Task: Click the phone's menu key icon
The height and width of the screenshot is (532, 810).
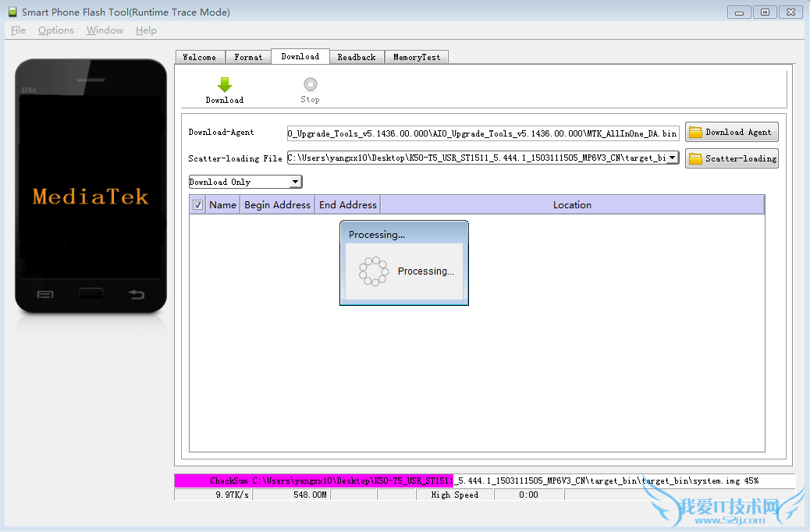Action: tap(45, 294)
